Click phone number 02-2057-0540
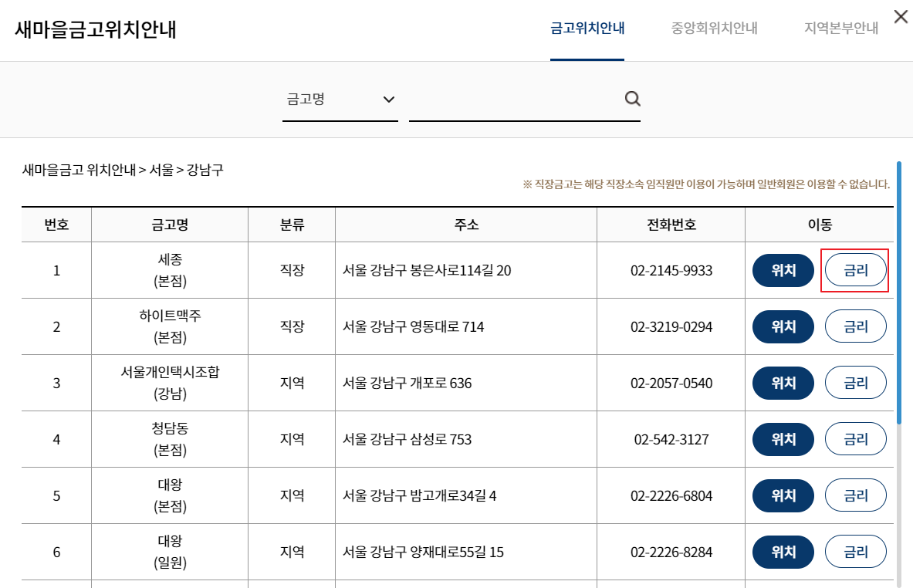This screenshot has height=588, width=913. point(671,384)
